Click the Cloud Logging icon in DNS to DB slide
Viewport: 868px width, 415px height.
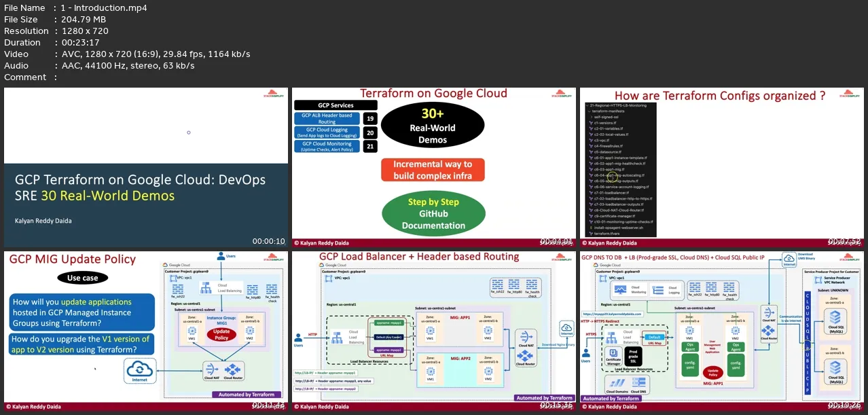point(657,289)
